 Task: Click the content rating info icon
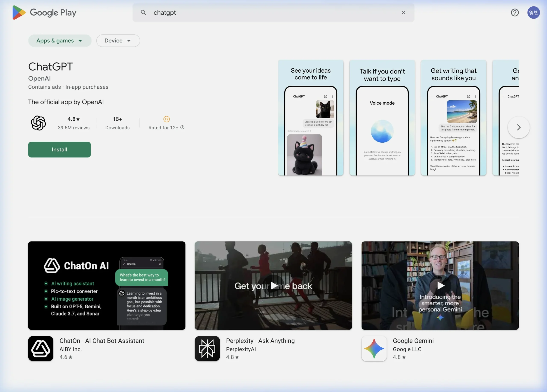(x=182, y=127)
